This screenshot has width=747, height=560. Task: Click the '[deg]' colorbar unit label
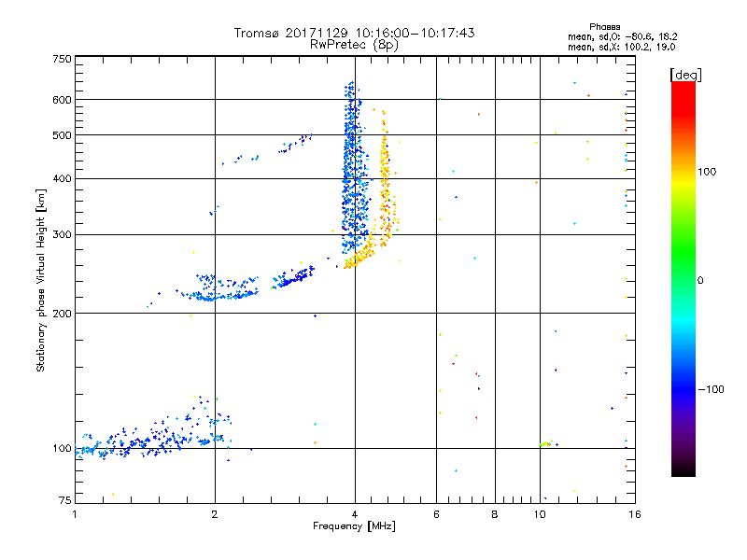(685, 75)
